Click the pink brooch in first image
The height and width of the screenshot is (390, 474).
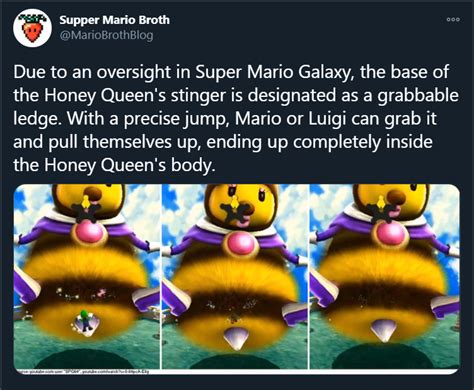coord(88,233)
